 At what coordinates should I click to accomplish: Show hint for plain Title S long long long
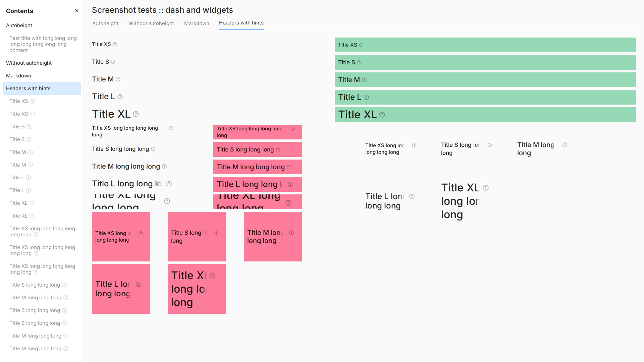pyautogui.click(x=153, y=149)
